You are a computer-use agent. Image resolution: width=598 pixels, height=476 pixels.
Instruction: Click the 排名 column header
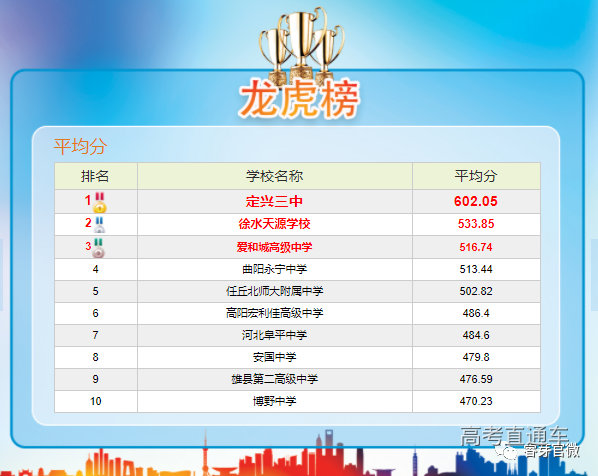95,176
